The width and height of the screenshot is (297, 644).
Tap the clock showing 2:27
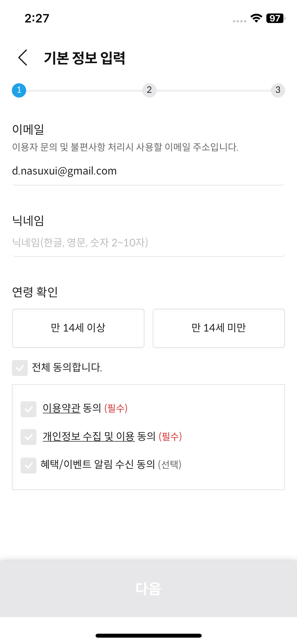click(x=37, y=18)
